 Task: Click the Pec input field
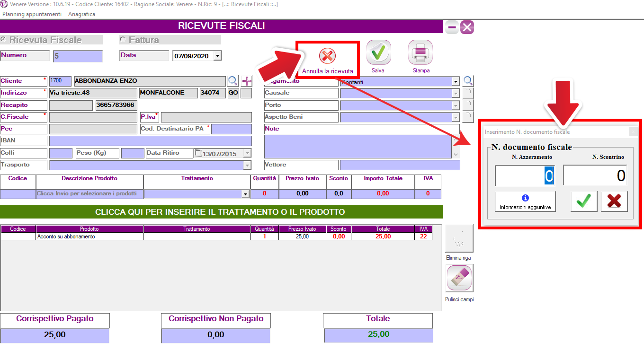(x=93, y=129)
